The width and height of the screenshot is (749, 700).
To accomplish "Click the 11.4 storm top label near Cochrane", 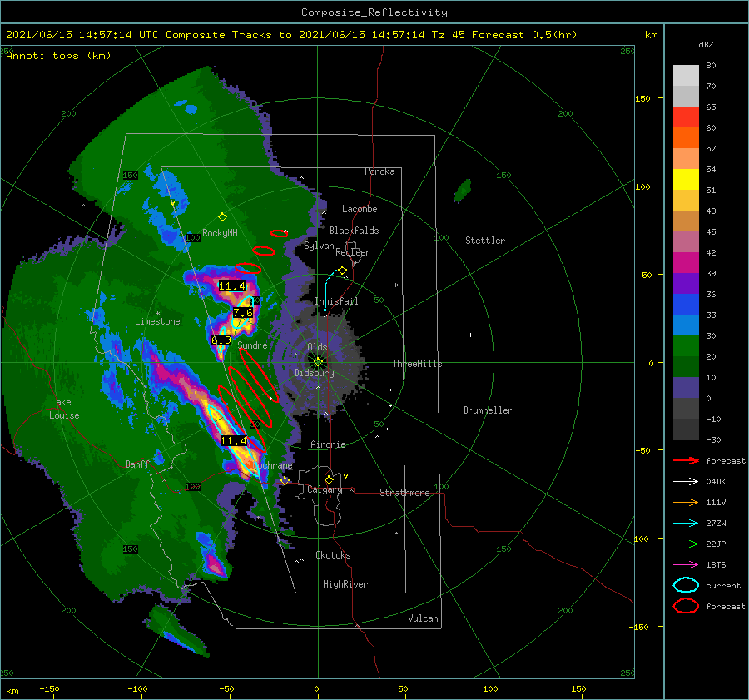I will click(x=234, y=440).
